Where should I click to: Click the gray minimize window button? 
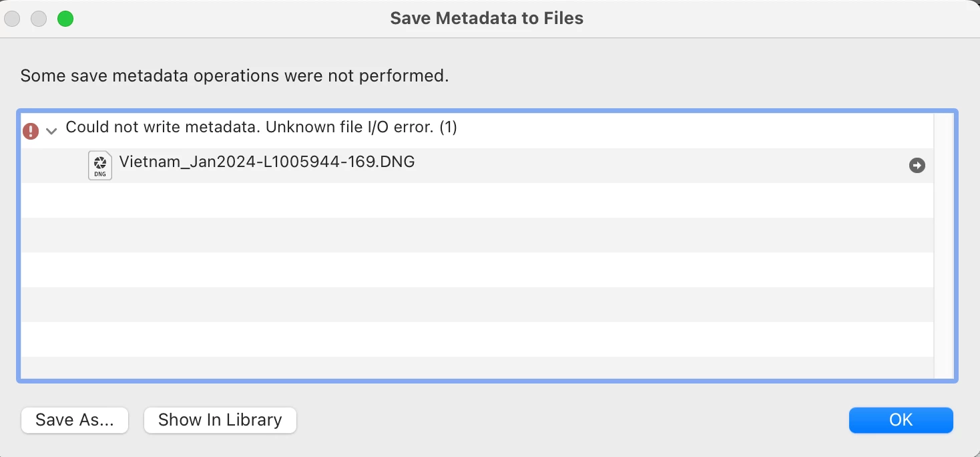39,19
